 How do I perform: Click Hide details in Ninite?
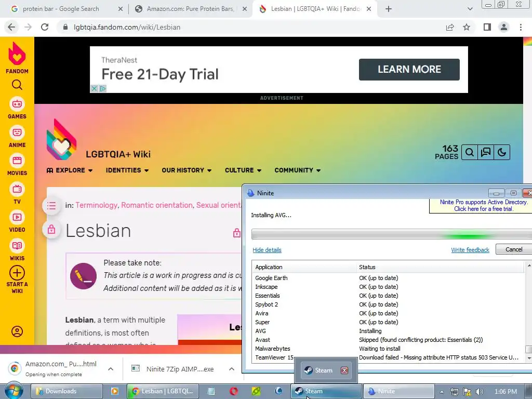point(267,250)
